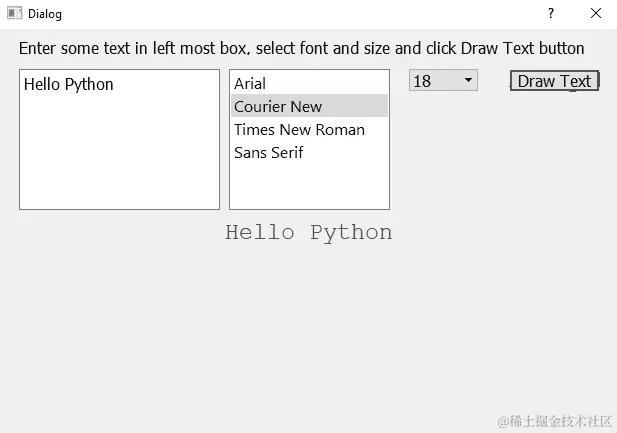Click the Hello Python text in left box

click(69, 85)
